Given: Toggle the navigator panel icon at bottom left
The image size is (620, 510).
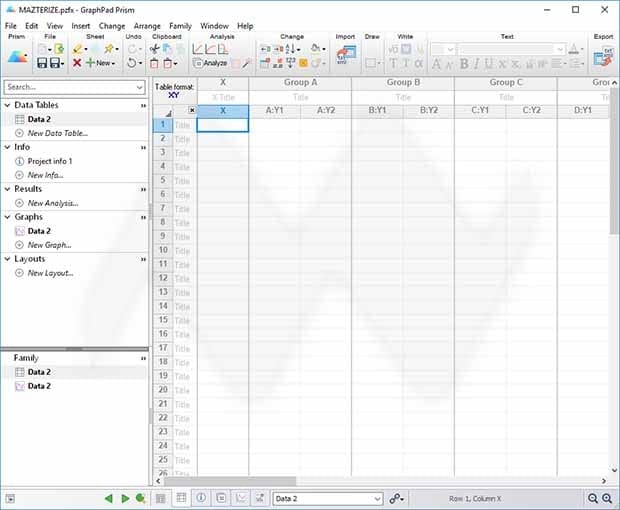Looking at the screenshot, I should [10, 499].
